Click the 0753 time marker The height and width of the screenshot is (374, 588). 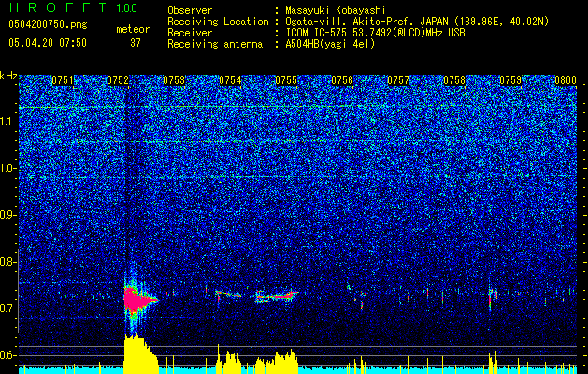point(174,80)
